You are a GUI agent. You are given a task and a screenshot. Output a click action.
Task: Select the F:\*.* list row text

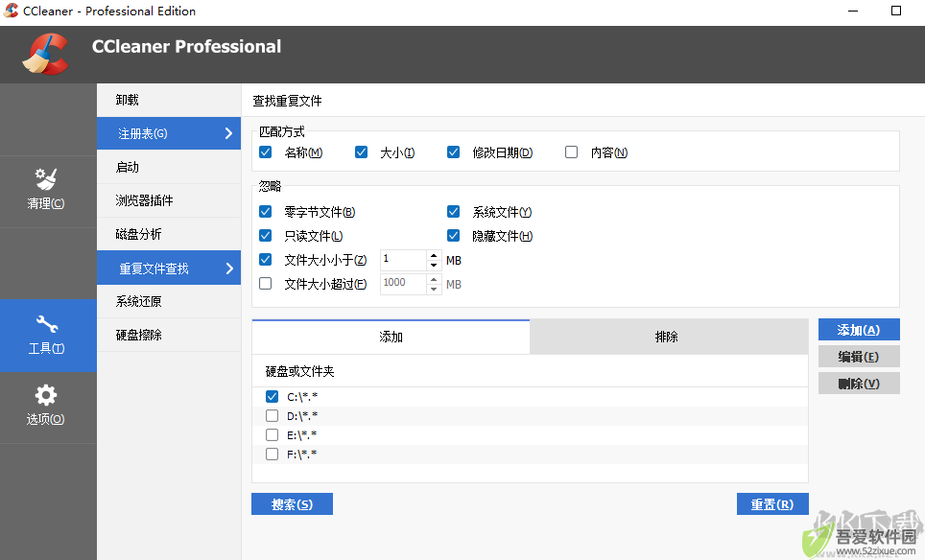(302, 454)
